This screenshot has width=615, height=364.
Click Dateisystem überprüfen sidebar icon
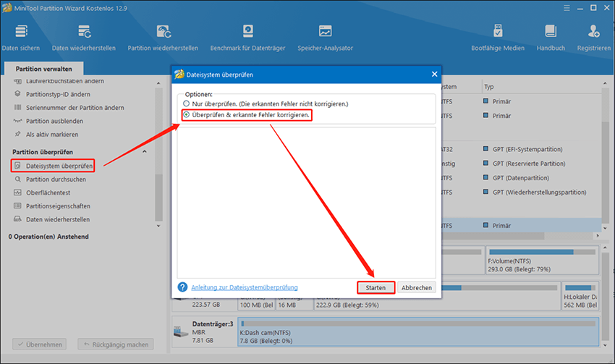[x=17, y=166]
